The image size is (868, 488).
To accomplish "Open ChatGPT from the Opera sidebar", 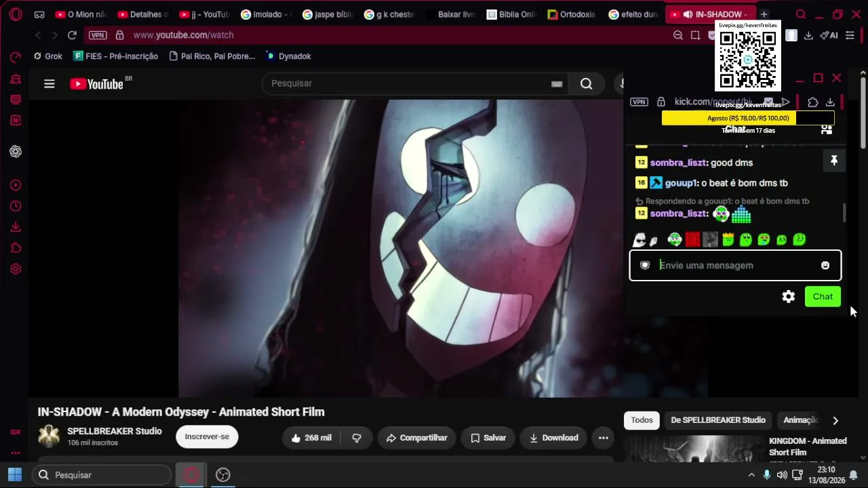I will 16,151.
